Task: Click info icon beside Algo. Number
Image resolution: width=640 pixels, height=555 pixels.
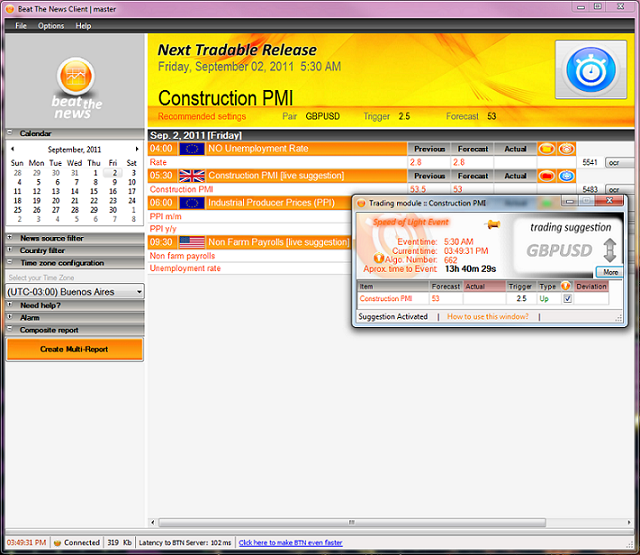Action: (x=379, y=258)
